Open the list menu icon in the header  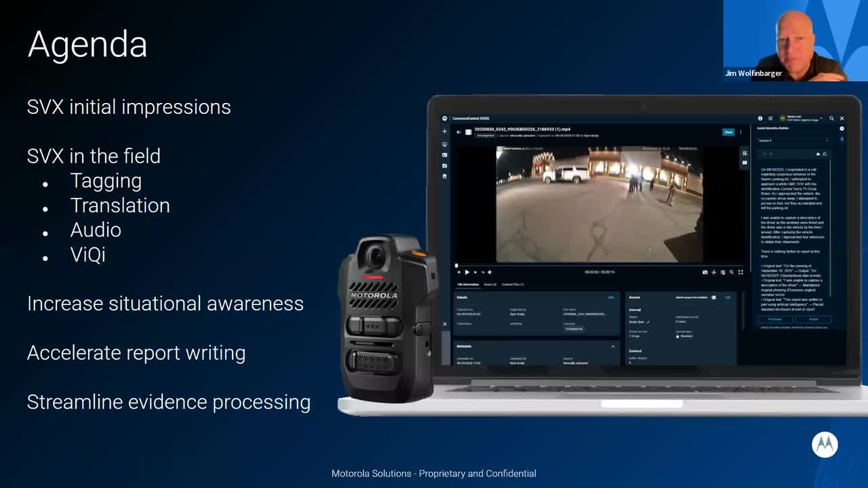770,119
